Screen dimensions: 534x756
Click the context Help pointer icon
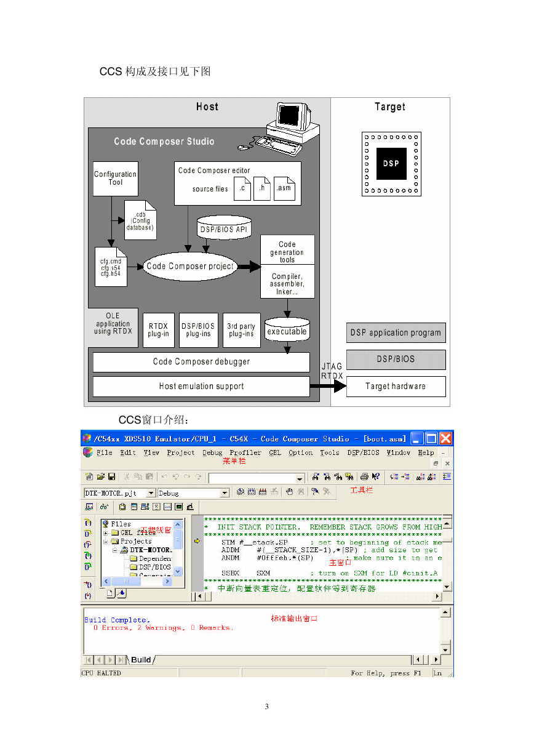click(x=375, y=477)
